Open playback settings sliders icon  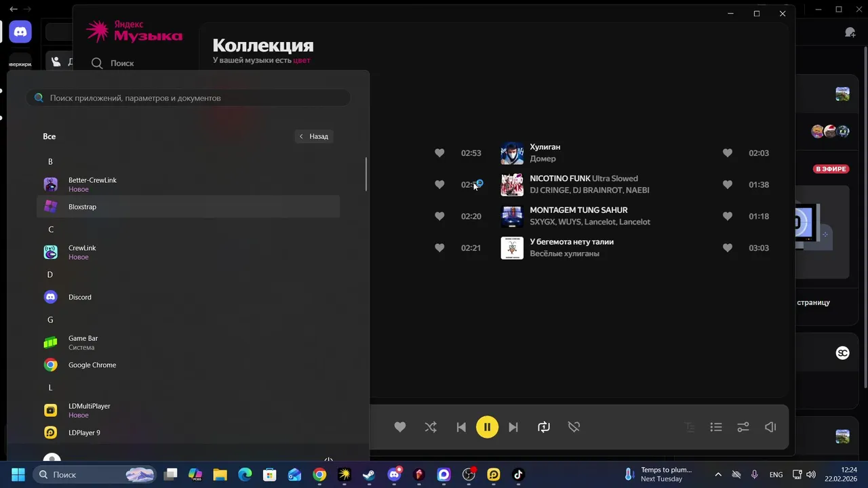(x=743, y=427)
